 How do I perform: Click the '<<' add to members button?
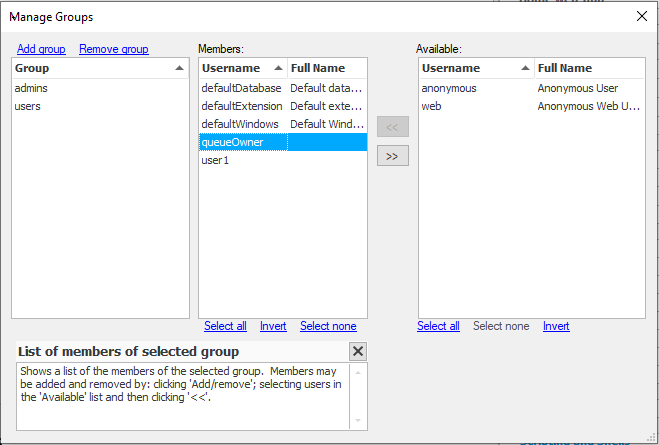[x=392, y=127]
